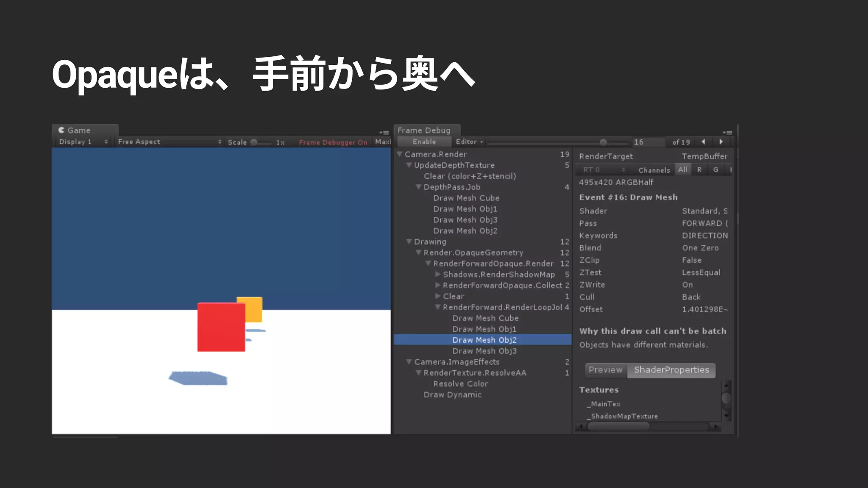Switch to the Preview tab
This screenshot has width=868, height=488.
(x=605, y=370)
